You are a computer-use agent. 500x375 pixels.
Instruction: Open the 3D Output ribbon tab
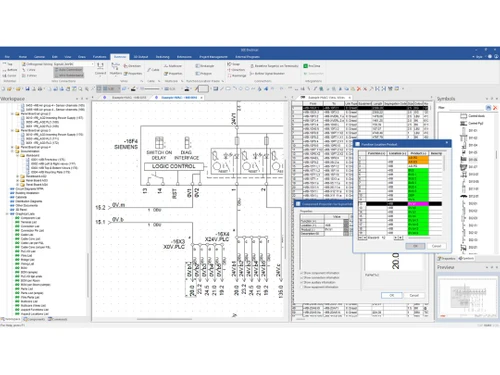(x=141, y=57)
